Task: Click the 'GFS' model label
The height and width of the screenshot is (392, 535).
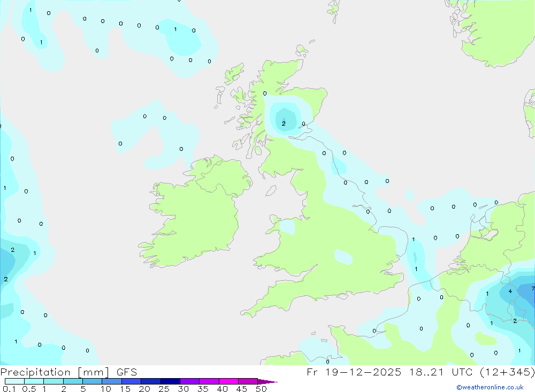Action: (x=127, y=372)
